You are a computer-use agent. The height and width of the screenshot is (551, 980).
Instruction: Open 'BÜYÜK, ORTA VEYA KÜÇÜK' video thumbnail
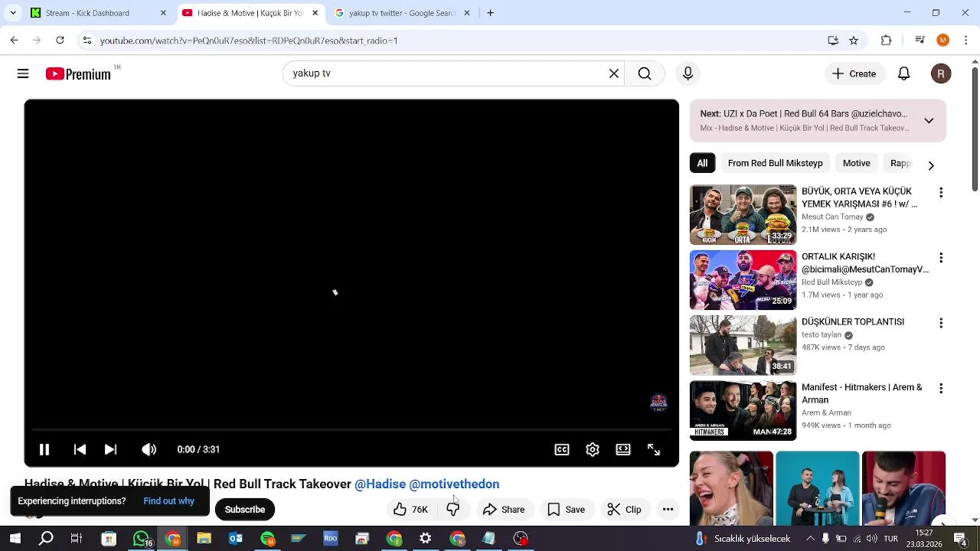pos(743,214)
